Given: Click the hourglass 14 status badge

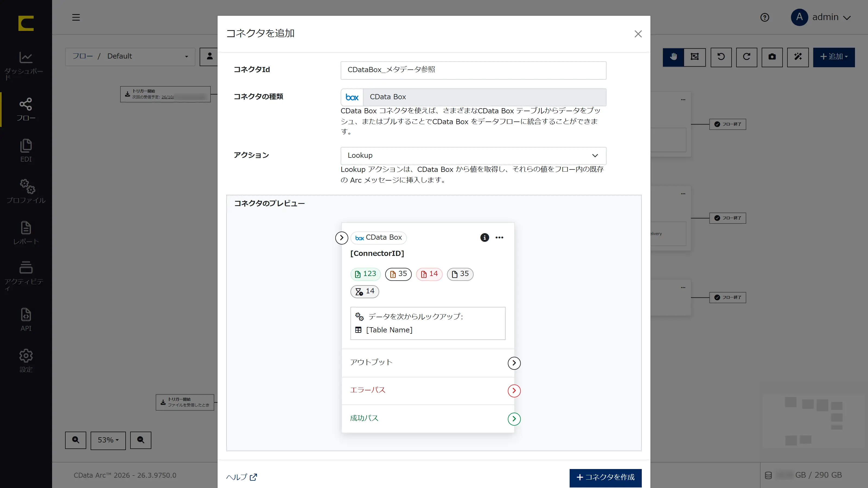Looking at the screenshot, I should coord(365,291).
